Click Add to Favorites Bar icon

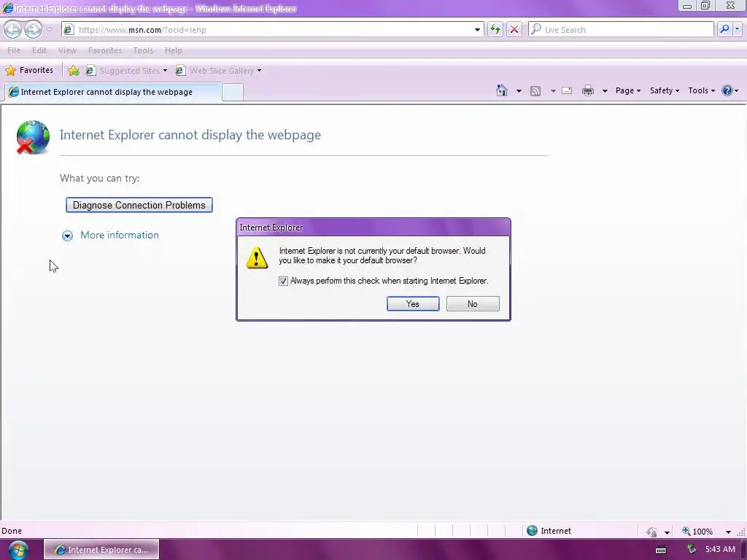[x=74, y=71]
